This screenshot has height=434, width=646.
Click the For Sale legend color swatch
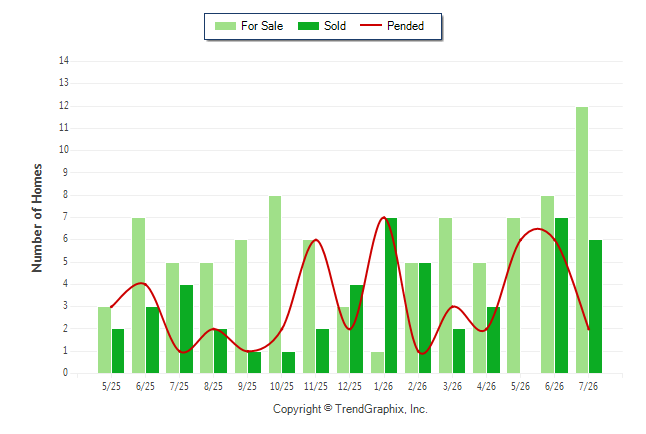(x=225, y=26)
